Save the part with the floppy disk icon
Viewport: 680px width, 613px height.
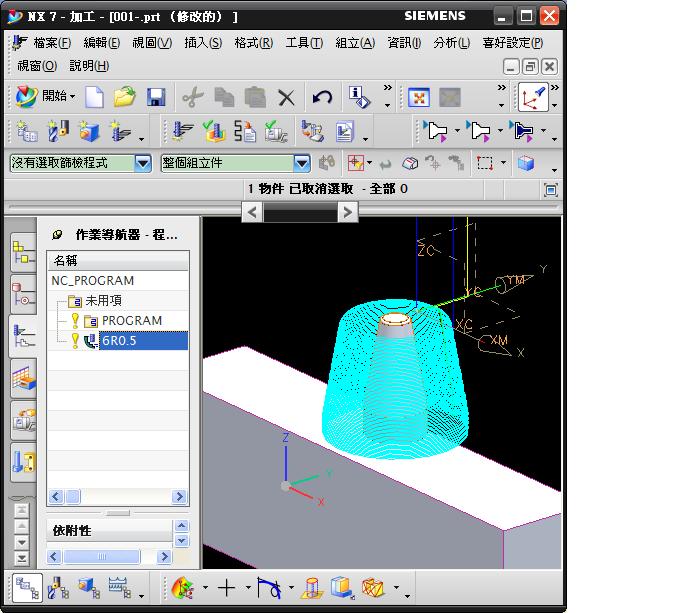(x=156, y=97)
